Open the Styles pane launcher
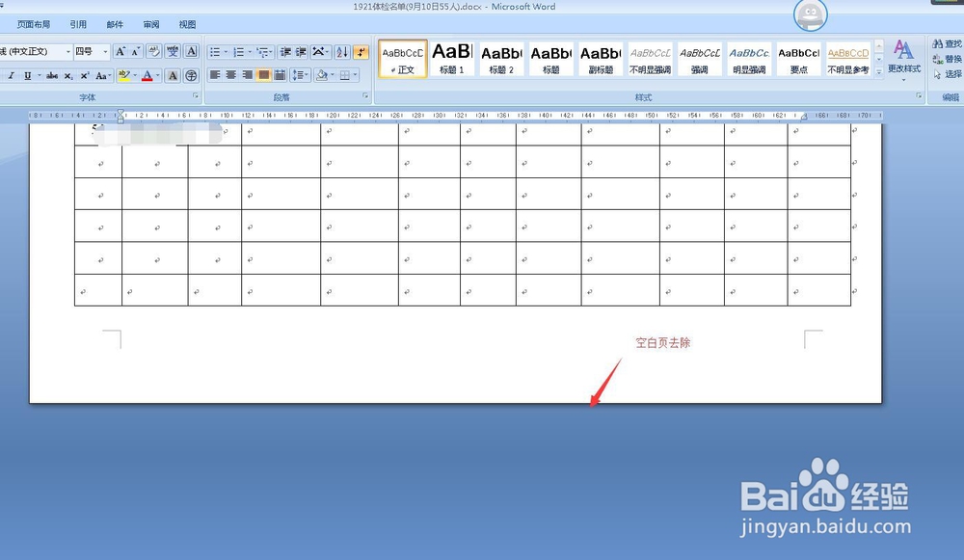Image resolution: width=964 pixels, height=560 pixels. pos(919,95)
